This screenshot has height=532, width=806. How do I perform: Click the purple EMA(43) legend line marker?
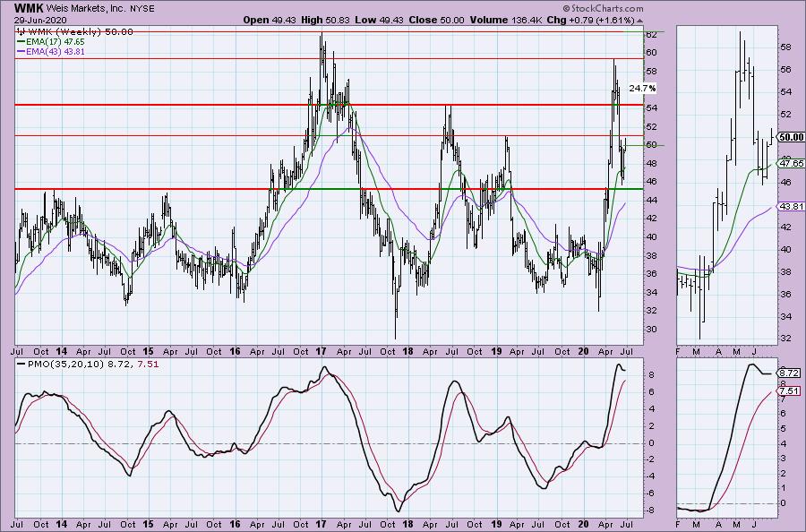coord(21,51)
